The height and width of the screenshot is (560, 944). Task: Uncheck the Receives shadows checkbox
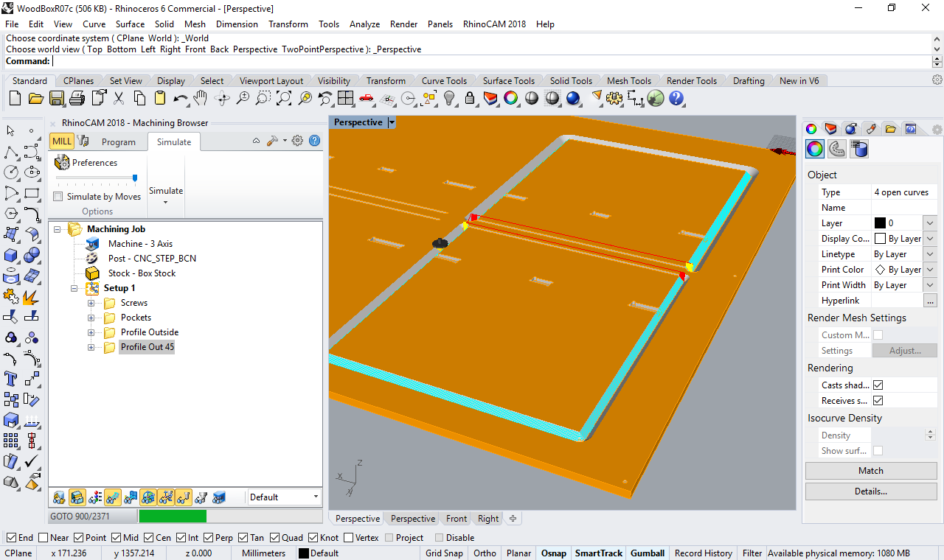[878, 401]
